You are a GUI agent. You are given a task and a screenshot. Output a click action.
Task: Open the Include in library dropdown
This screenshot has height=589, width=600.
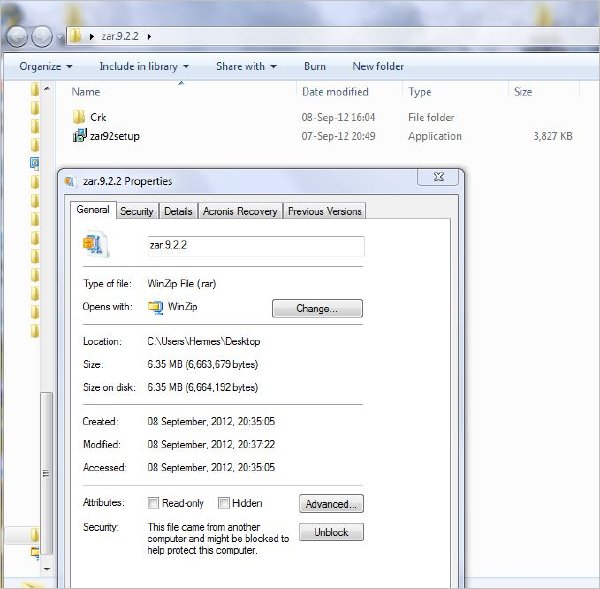144,67
